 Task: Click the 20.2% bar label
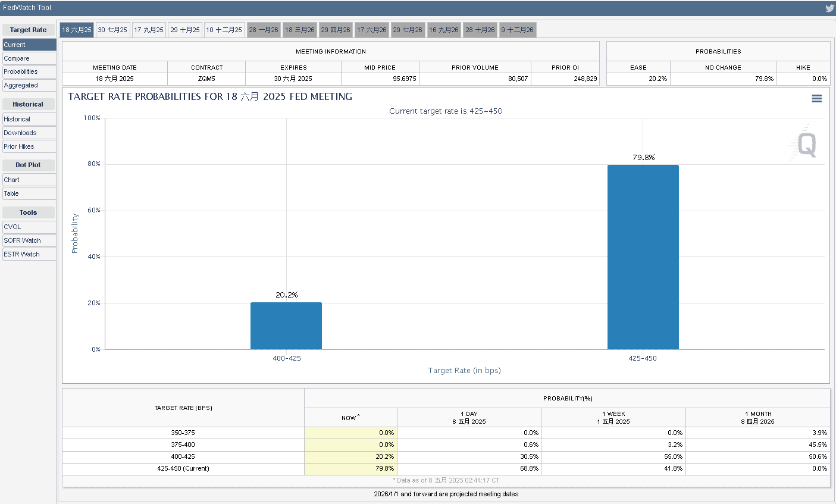coord(287,295)
